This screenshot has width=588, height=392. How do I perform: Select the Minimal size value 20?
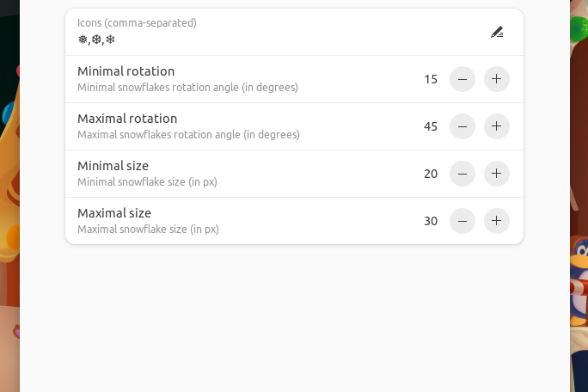[x=431, y=174]
